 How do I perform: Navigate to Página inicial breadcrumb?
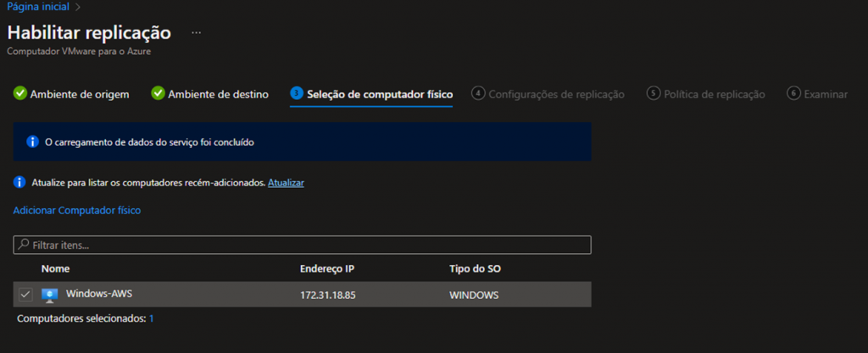(x=38, y=7)
